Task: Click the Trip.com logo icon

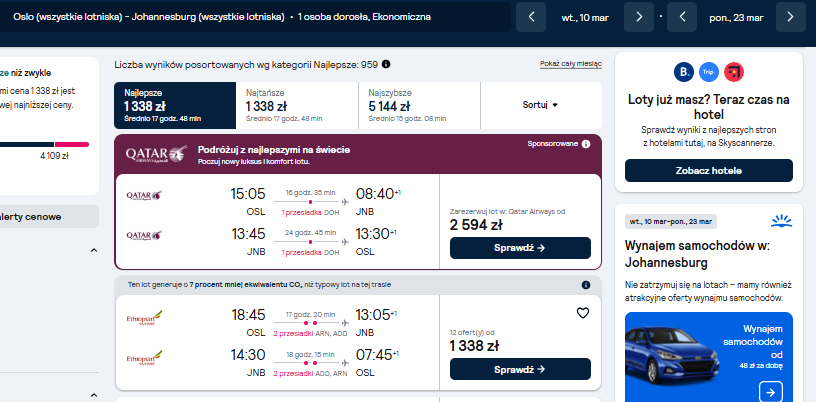Action: coord(709,72)
